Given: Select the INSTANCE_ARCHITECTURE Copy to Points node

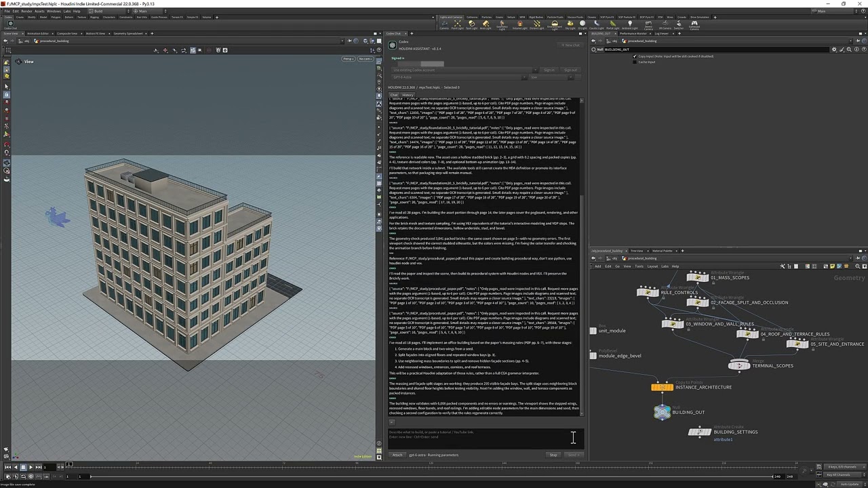Looking at the screenshot, I should pos(662,387).
